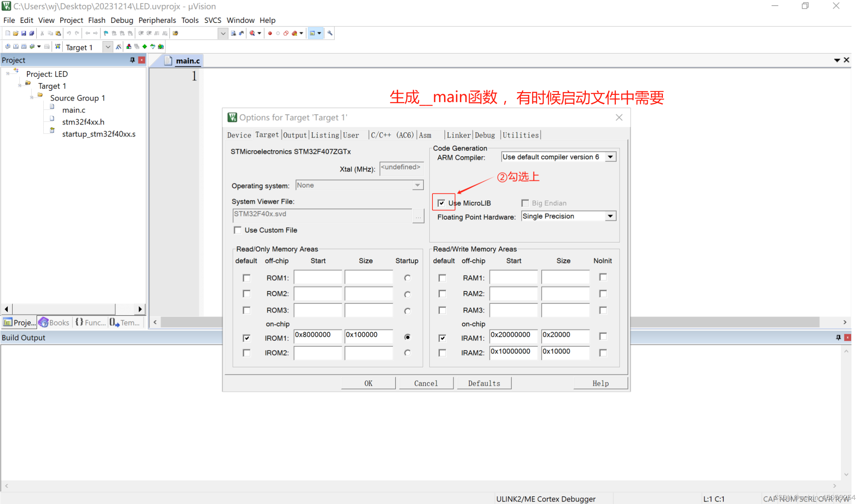Open the Flash menu
Viewport: 861px width, 504px height.
[x=97, y=20]
